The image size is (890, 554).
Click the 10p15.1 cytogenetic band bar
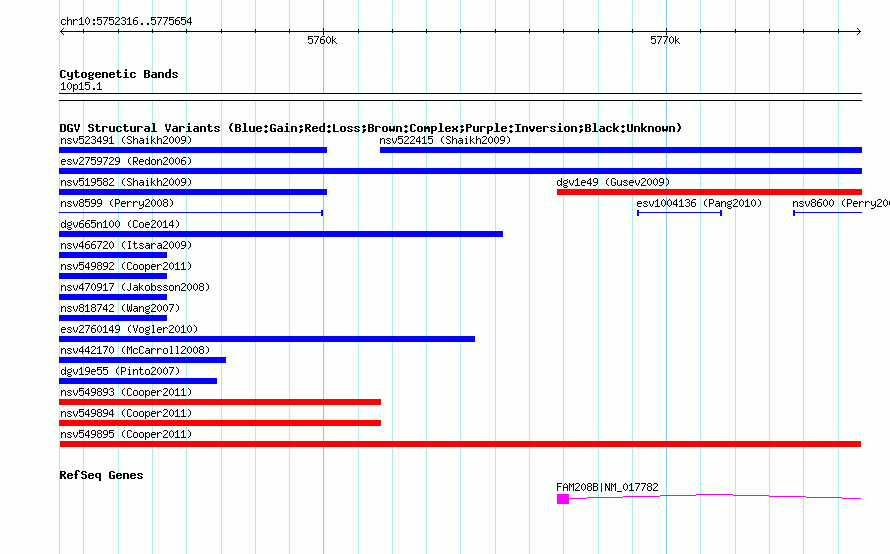tap(460, 97)
